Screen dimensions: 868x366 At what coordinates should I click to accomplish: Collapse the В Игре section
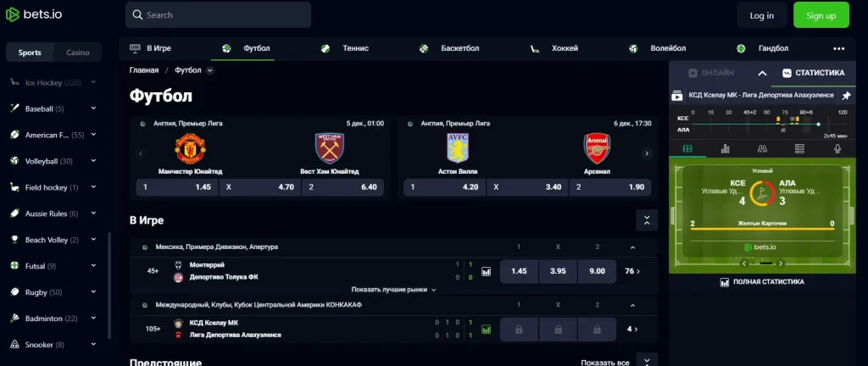pos(647,220)
